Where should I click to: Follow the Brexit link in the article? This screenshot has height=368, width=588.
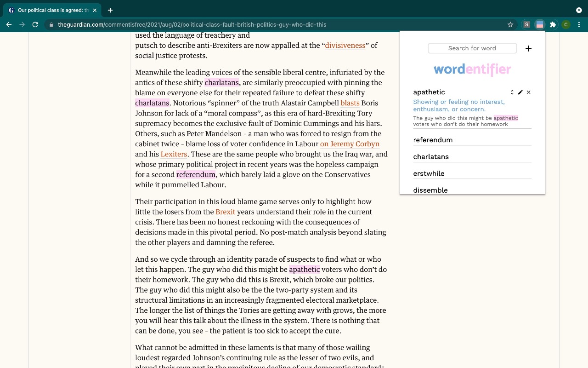226,212
